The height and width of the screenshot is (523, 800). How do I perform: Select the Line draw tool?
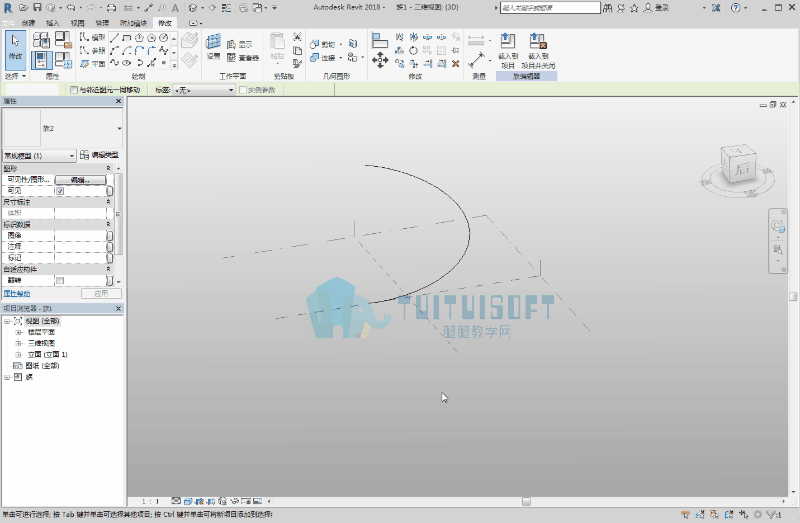[x=114, y=38]
